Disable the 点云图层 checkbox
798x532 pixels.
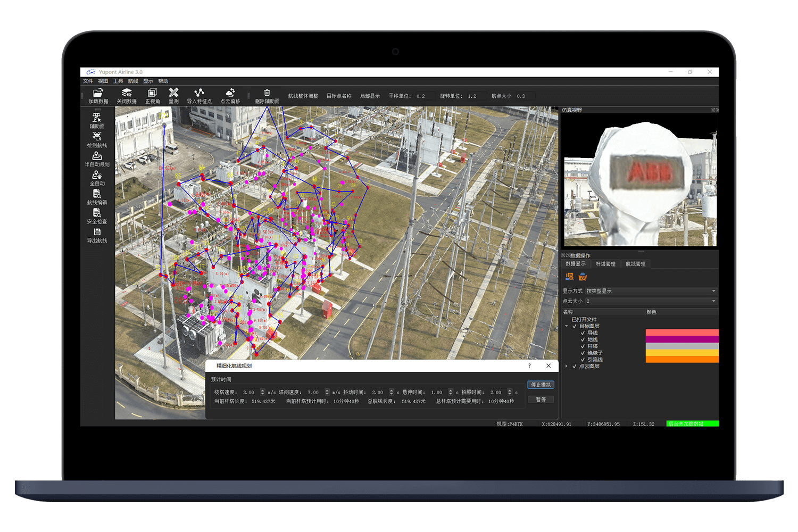coord(575,367)
